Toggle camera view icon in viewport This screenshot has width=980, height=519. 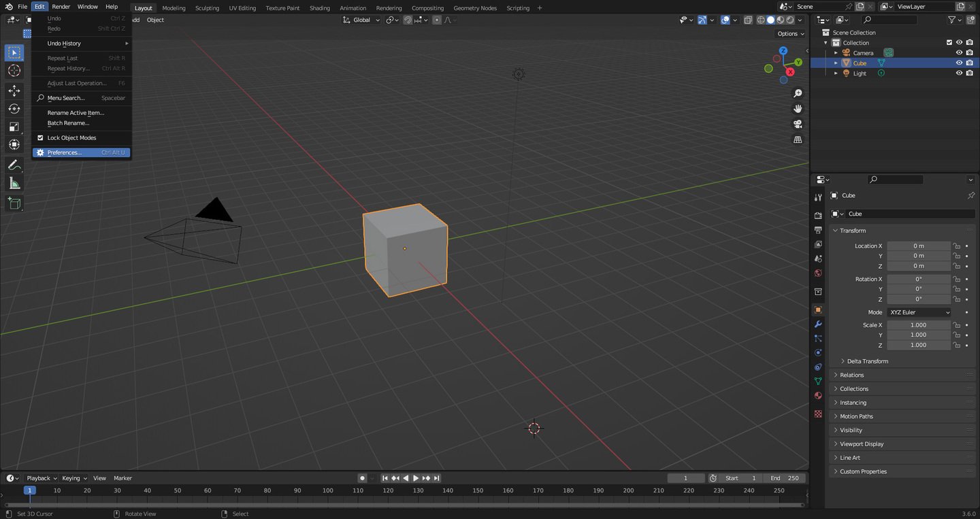798,124
